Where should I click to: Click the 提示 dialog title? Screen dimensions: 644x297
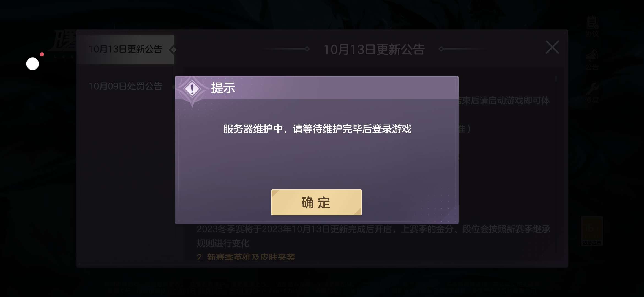(x=223, y=88)
